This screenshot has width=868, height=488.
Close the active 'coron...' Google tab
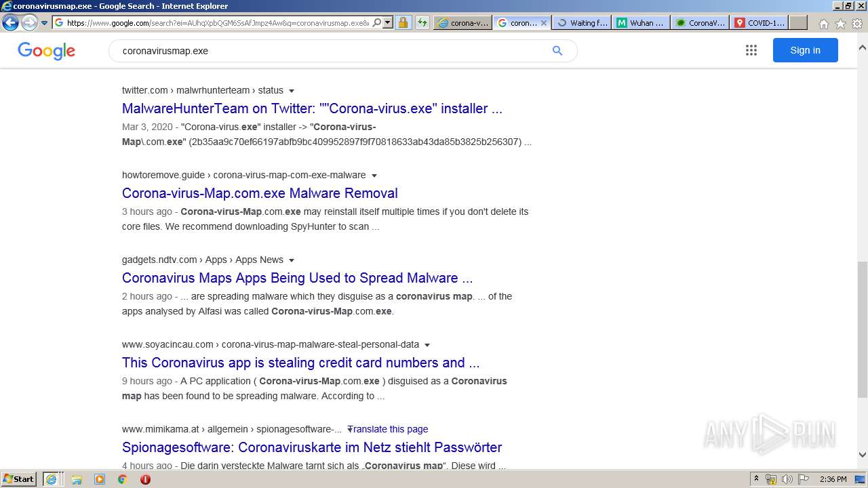(x=543, y=22)
